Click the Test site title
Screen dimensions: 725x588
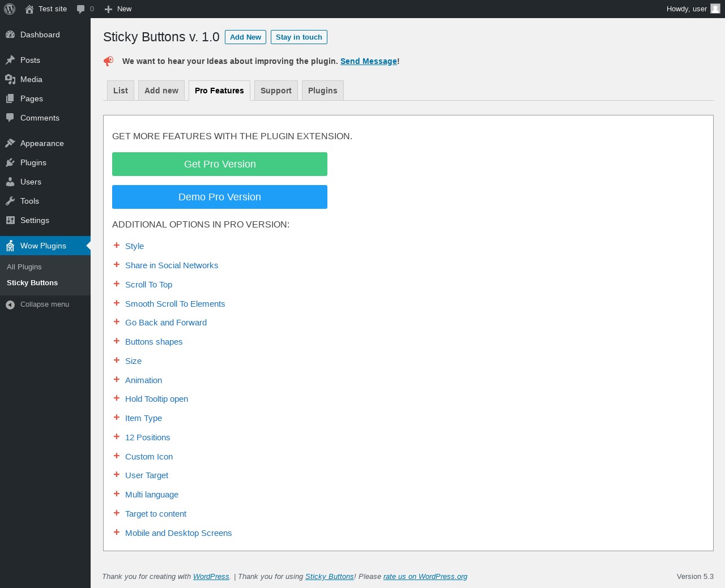point(53,9)
